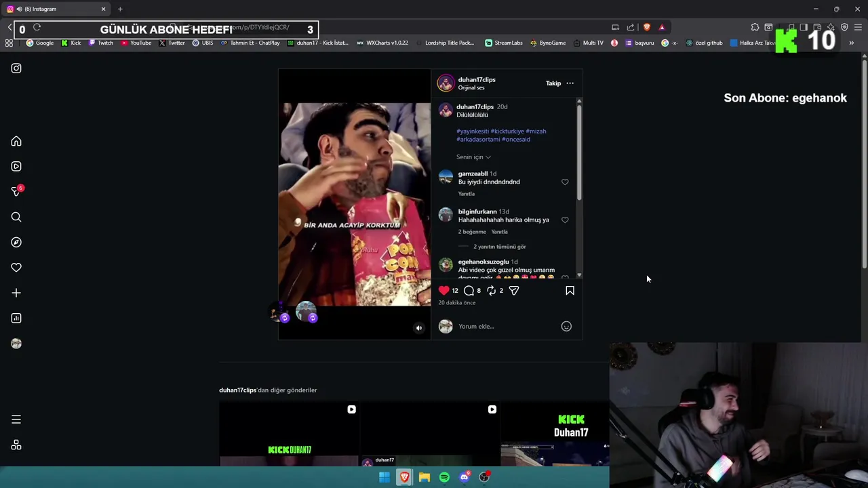Open the KICK DUHAN17 thumbnail post
Viewport: 868px width, 488px height.
(289, 434)
